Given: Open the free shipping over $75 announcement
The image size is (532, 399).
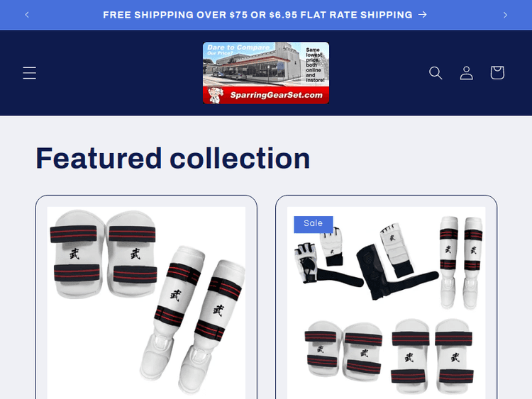Looking at the screenshot, I should tap(257, 15).
